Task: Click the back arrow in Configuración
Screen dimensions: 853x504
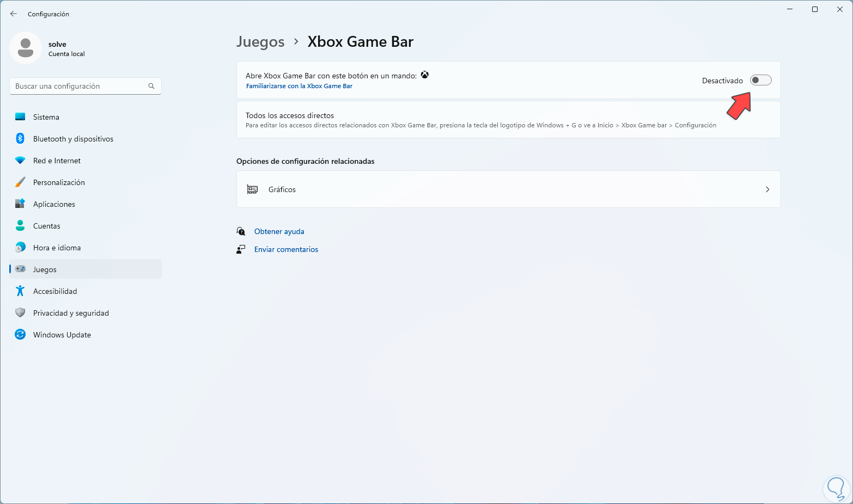Action: 14,14
